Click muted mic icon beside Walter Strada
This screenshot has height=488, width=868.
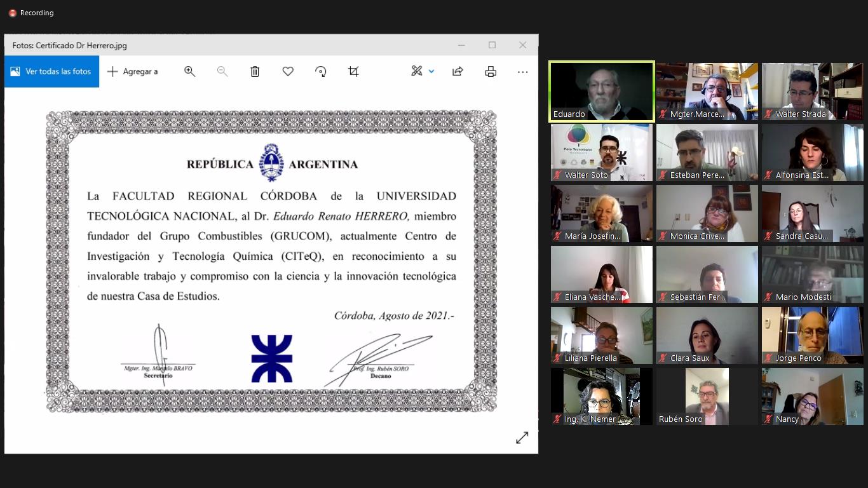point(768,114)
